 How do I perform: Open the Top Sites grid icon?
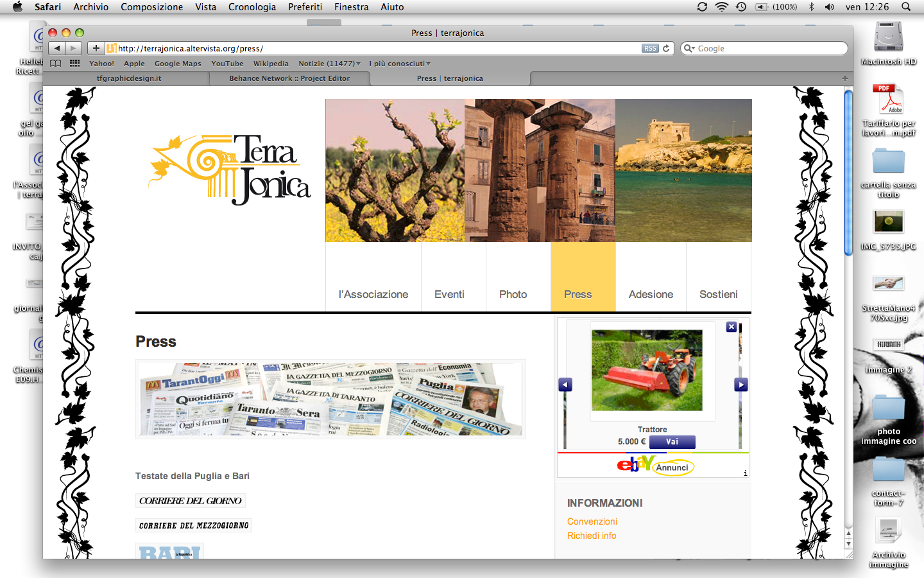coord(75,64)
